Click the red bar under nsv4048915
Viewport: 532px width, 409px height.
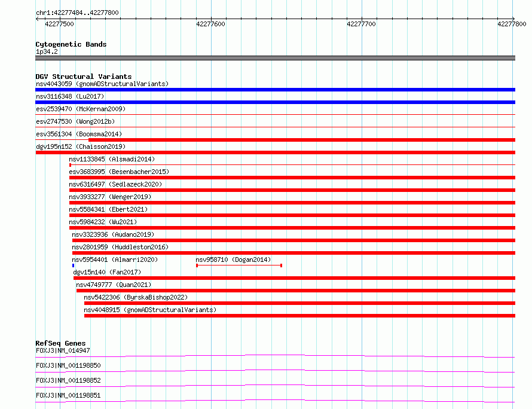pos(299,316)
